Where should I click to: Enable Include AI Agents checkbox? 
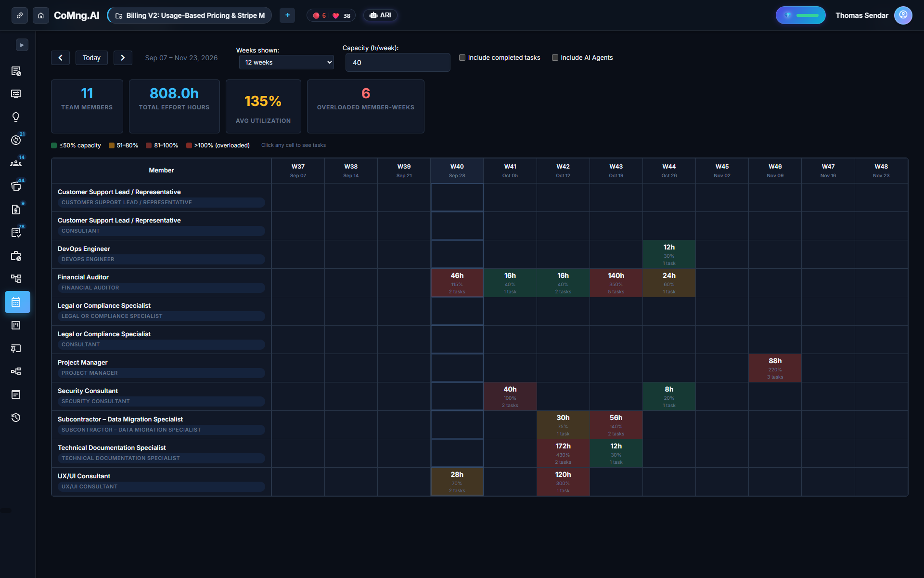[555, 58]
